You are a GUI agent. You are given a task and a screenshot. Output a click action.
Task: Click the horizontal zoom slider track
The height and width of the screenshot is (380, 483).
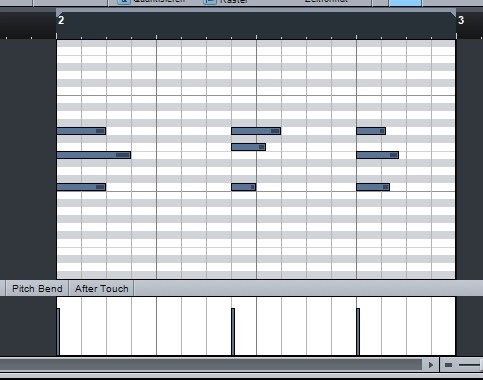point(470,365)
